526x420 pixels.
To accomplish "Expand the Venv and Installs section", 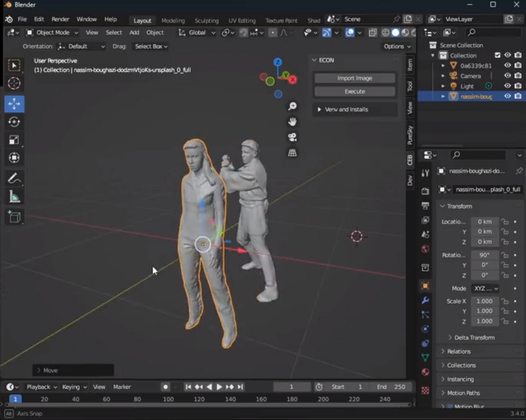I will click(355, 110).
